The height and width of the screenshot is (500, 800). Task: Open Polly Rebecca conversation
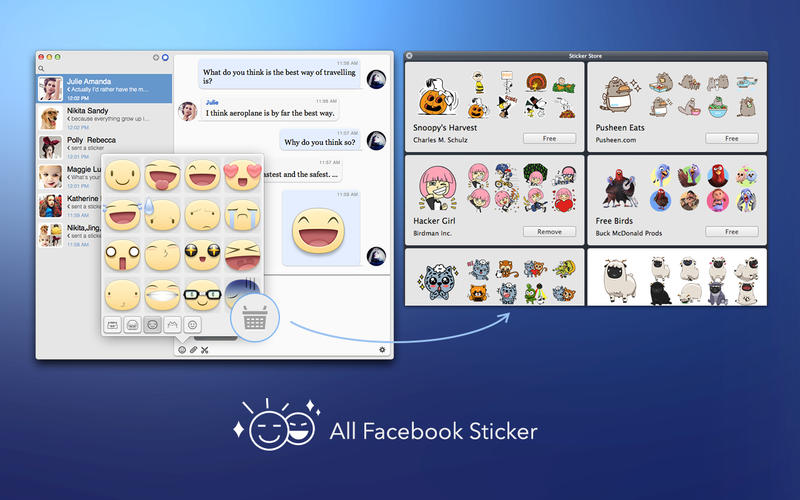[105, 147]
